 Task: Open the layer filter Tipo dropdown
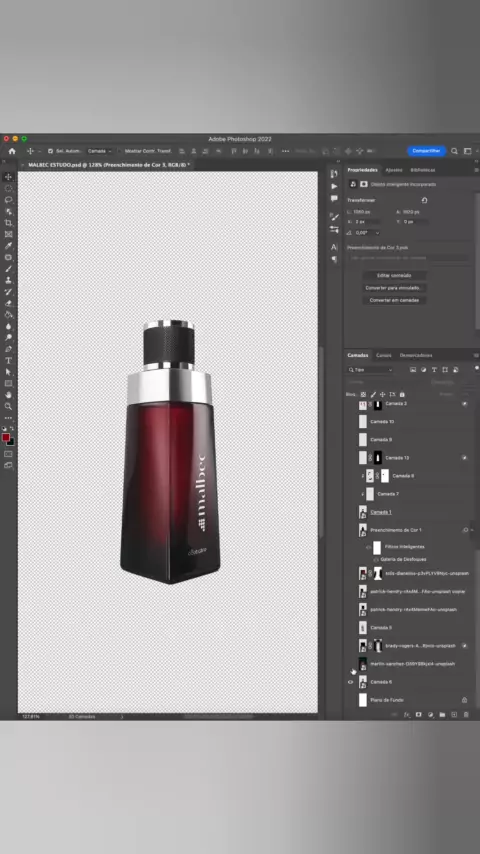coord(370,370)
